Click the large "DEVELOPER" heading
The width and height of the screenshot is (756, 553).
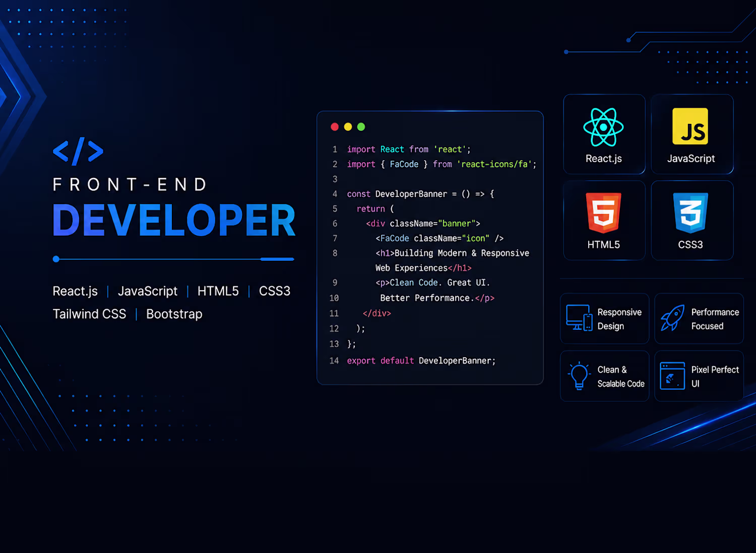tap(174, 221)
